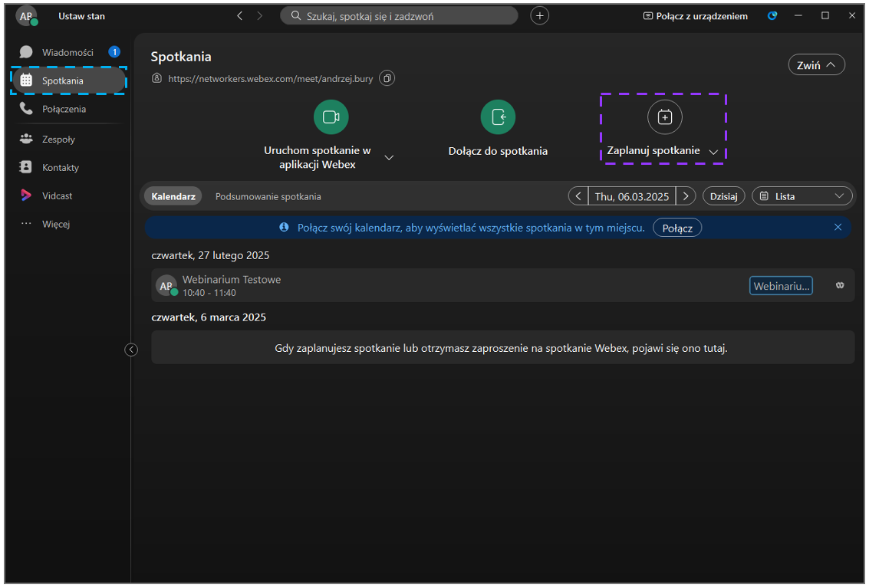The height and width of the screenshot is (588, 869).
Task: Click Połącz z urządzeniem
Action: click(x=695, y=16)
